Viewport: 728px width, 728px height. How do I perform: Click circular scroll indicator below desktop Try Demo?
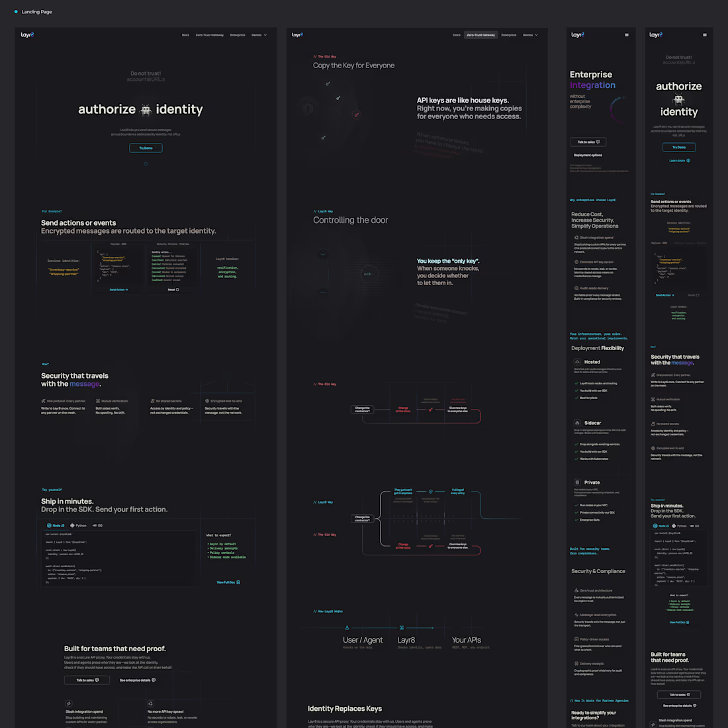(x=146, y=163)
